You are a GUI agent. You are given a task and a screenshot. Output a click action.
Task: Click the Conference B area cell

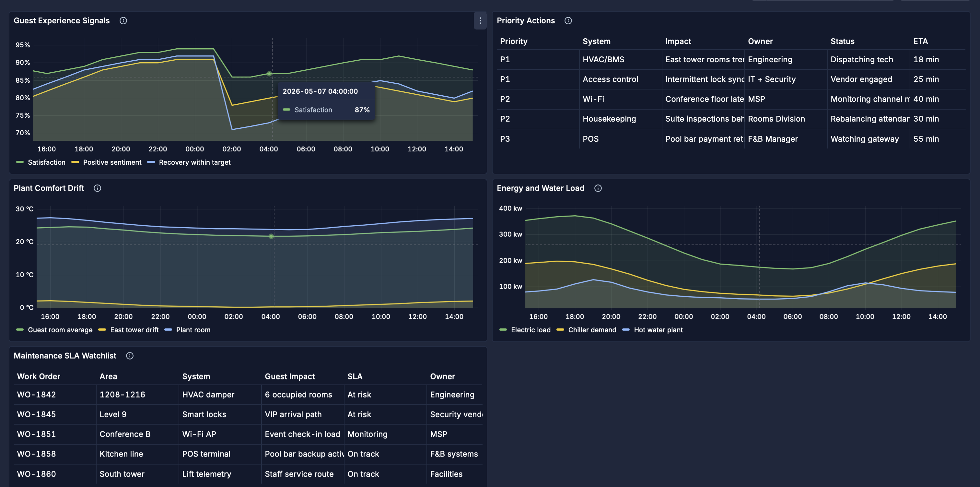point(137,434)
